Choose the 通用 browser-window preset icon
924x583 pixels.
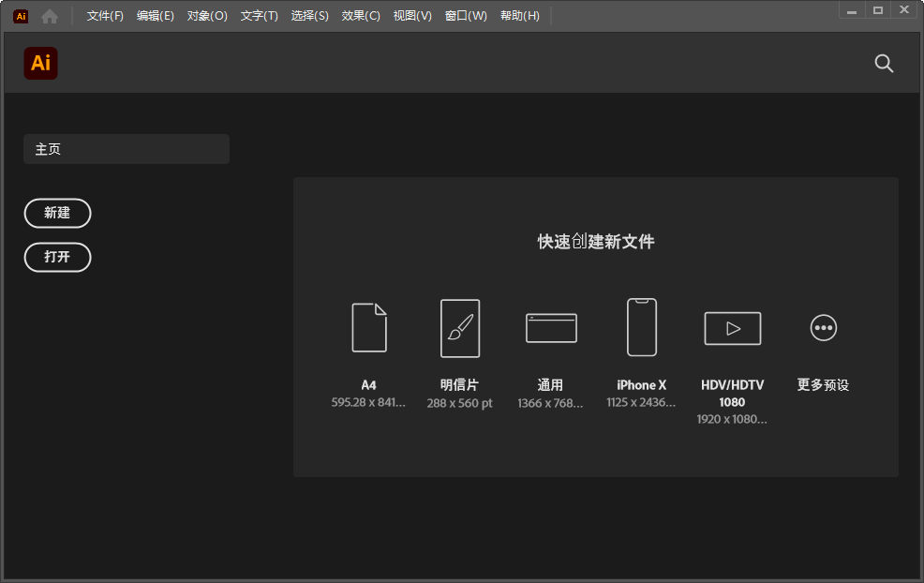(550, 328)
